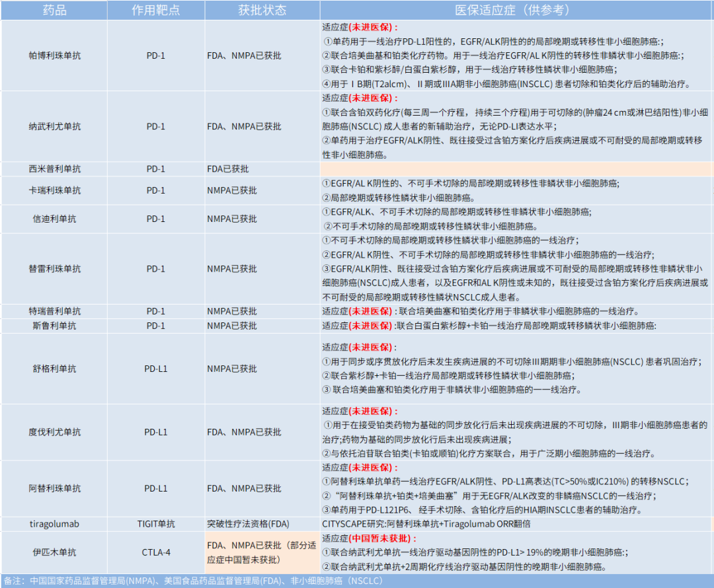Screen dimensions: 714x588
Task: Click empty orange indication cell for 西米普利单抗
Action: (516, 169)
